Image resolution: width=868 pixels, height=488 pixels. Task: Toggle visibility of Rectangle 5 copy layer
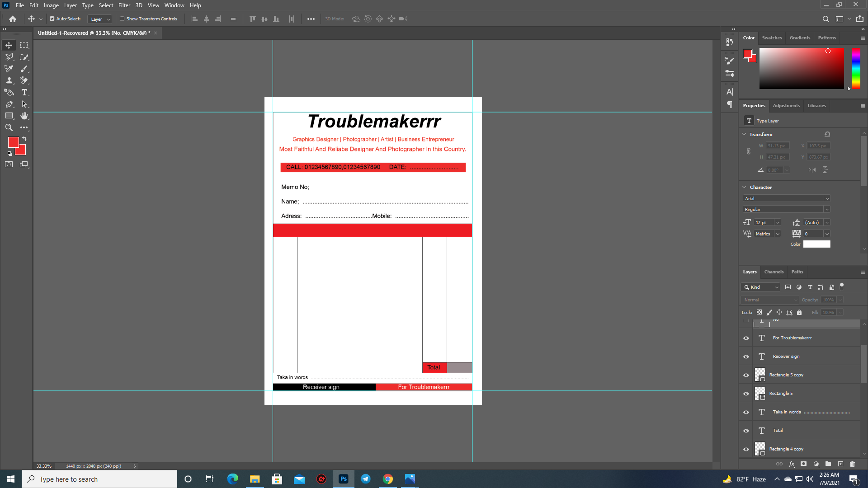click(x=746, y=374)
